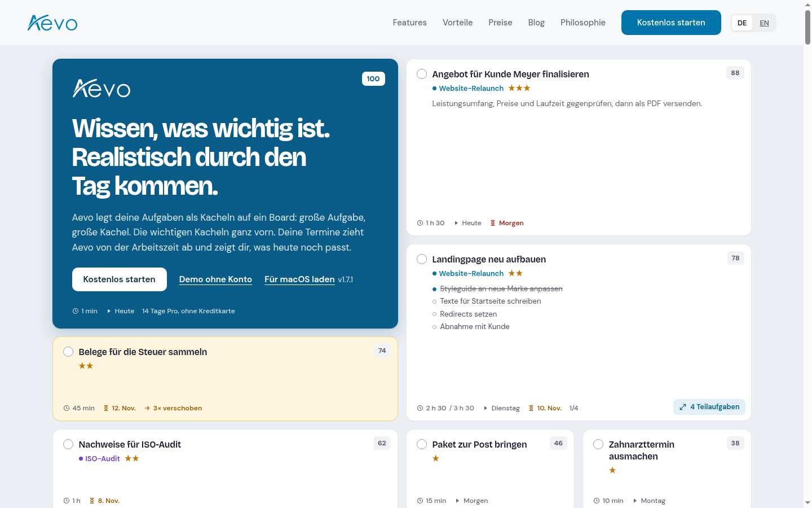Follow the "Für macOS laden" download link
The image size is (812, 508).
click(299, 279)
